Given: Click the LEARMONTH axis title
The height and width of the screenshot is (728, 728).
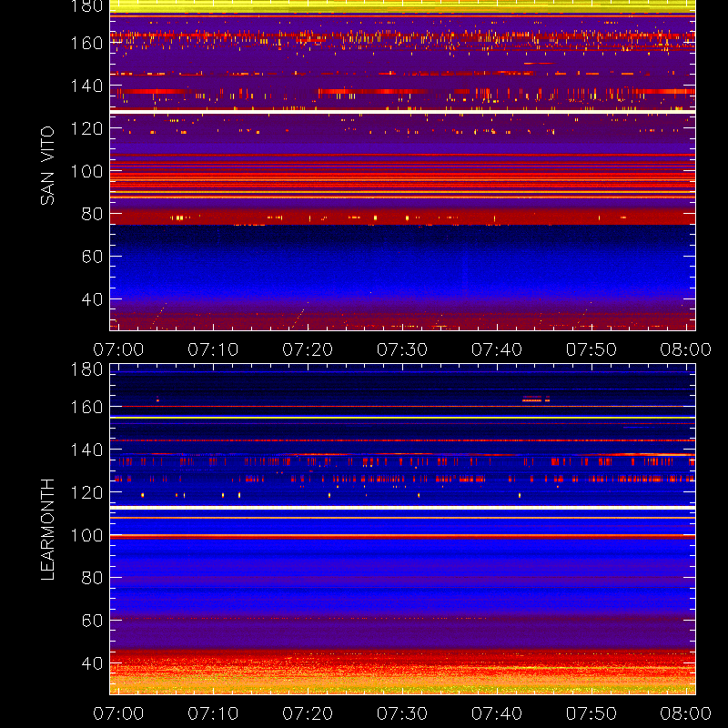Looking at the screenshot, I should click(x=47, y=530).
